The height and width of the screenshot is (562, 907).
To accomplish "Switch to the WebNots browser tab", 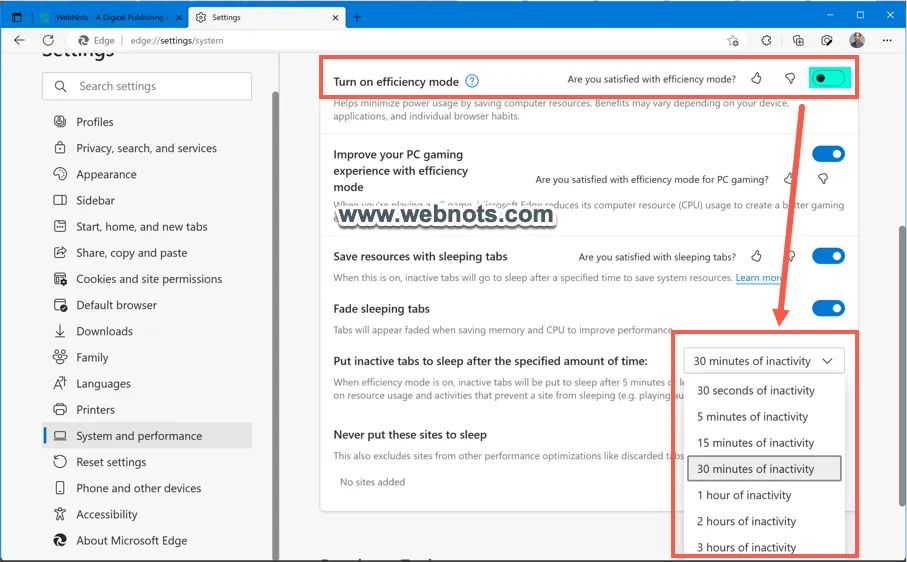I will pyautogui.click(x=110, y=17).
